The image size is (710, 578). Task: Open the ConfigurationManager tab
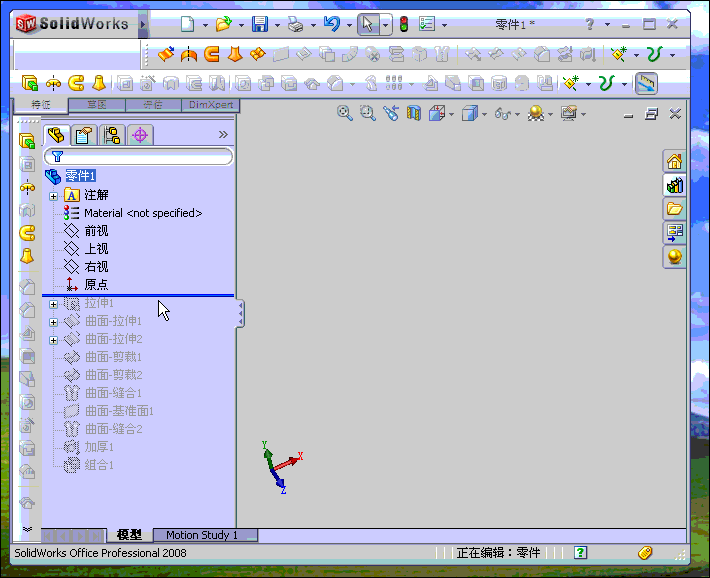click(112, 135)
